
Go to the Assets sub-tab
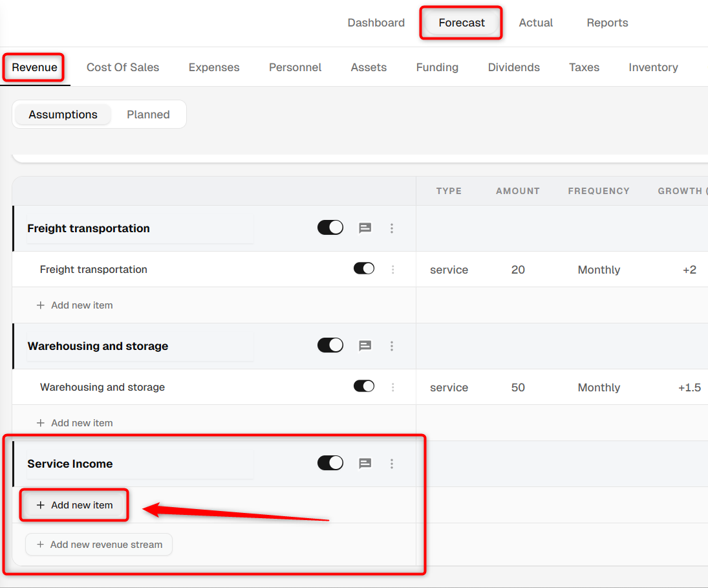(x=369, y=67)
